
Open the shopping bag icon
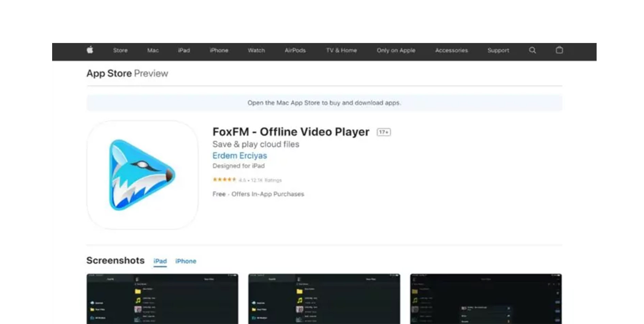(x=559, y=50)
